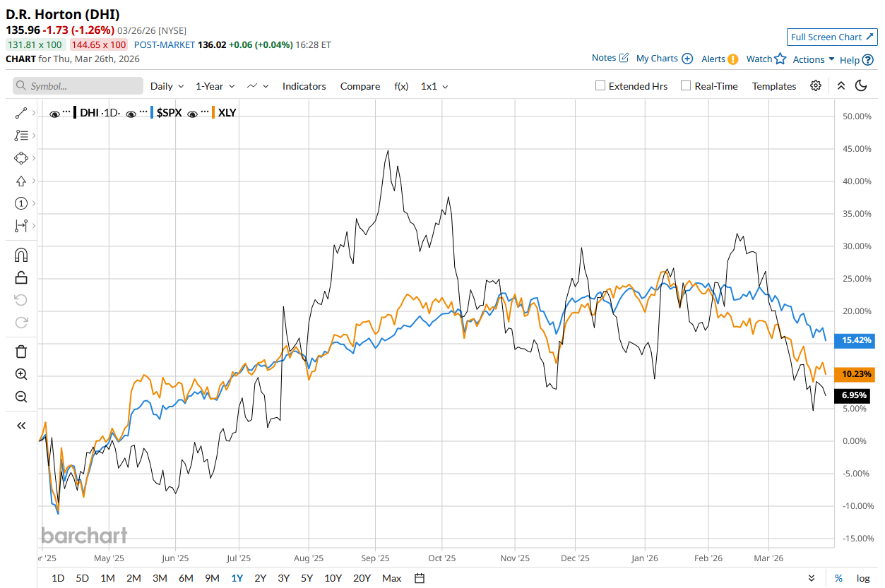This screenshot has height=588, width=885.
Task: Open chart Templates
Action: 774,86
